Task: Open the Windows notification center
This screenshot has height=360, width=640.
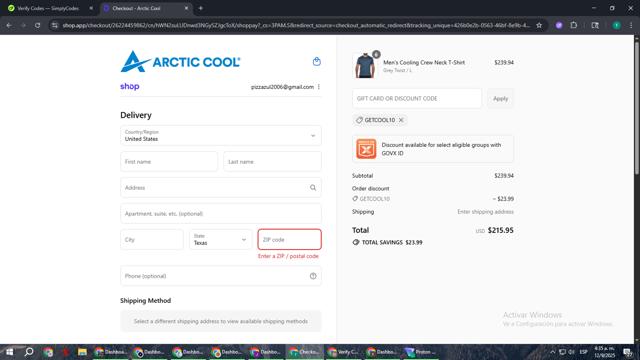Action: coord(628,352)
